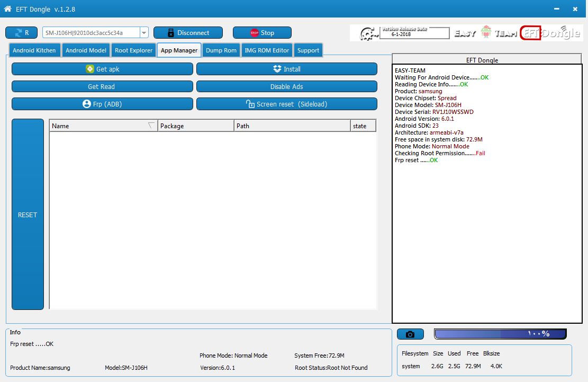Click the Frp (ADB) button
This screenshot has width=588, height=382.
pos(102,104)
